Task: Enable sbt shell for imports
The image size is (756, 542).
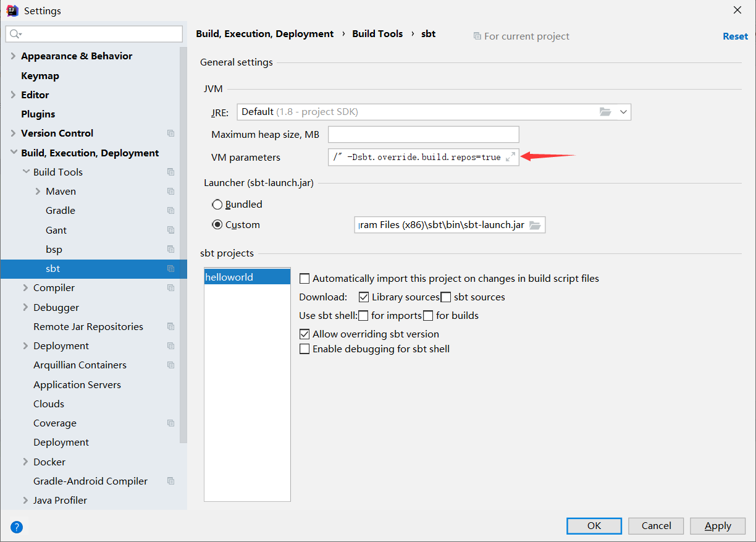Action: point(363,316)
